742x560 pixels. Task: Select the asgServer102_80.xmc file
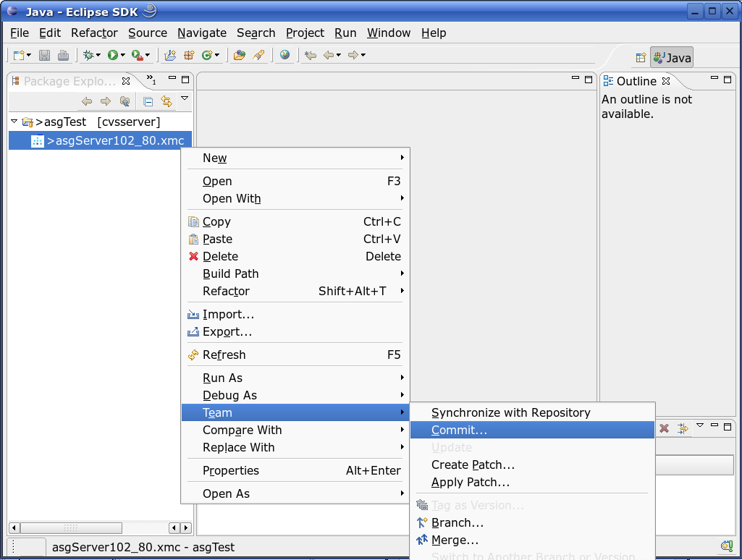click(101, 140)
